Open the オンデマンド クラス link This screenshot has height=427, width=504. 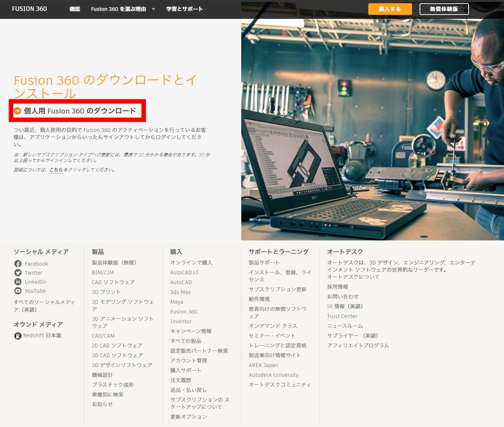pyautogui.click(x=273, y=326)
